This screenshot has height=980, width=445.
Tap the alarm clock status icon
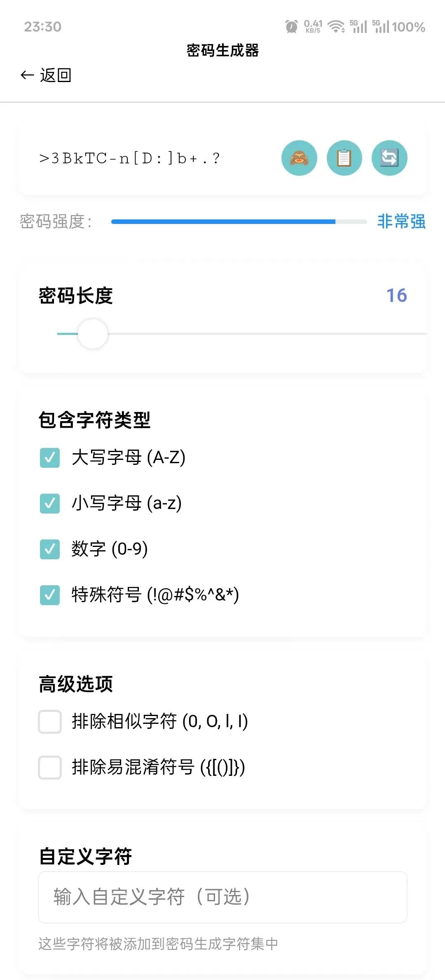click(291, 27)
